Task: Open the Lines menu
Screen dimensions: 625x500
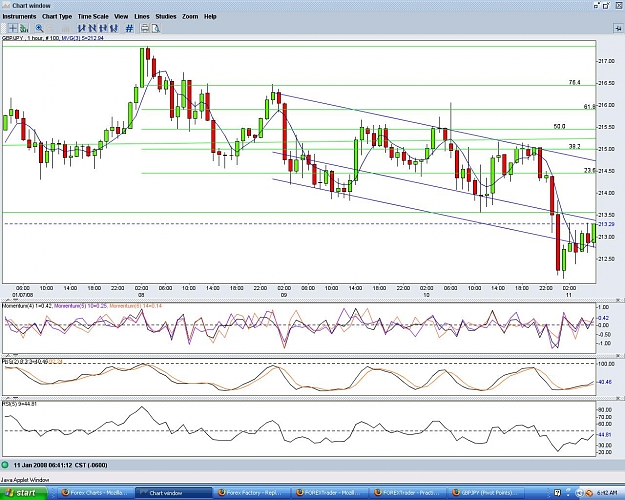Action: pos(142,16)
